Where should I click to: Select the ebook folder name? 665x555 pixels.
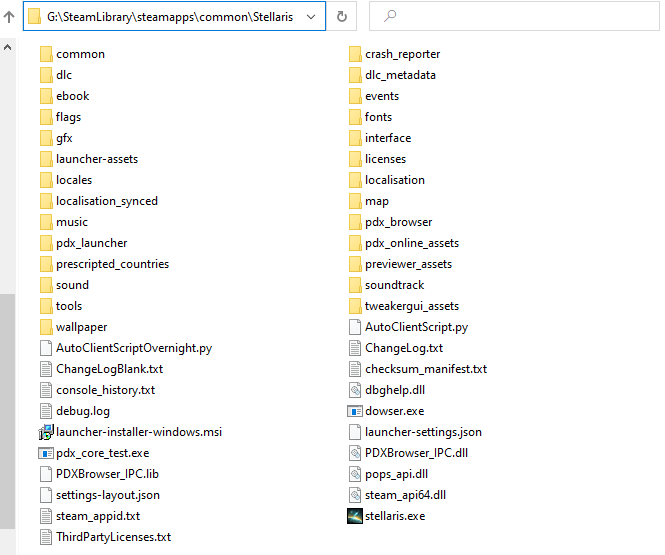pyautogui.click(x=73, y=96)
